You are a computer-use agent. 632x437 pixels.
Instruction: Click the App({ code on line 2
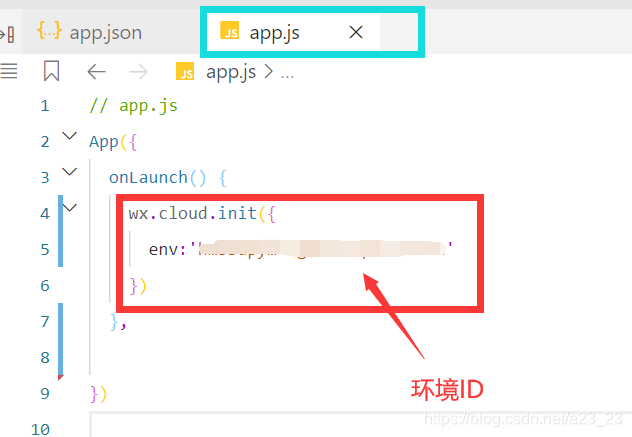tap(113, 142)
